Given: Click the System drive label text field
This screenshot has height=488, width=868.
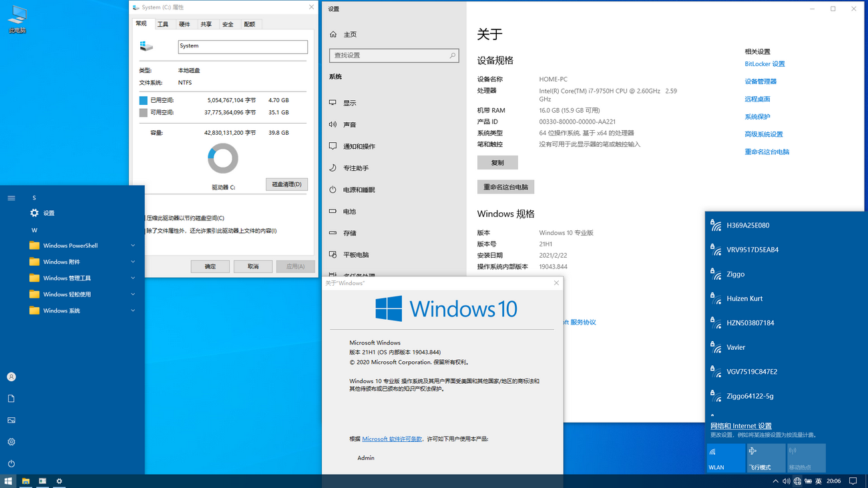Looking at the screenshot, I should click(243, 47).
